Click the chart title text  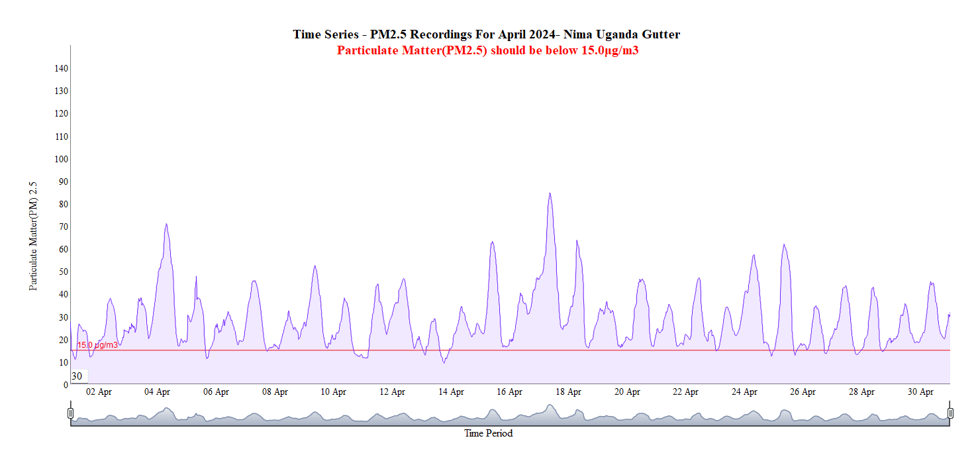point(487,34)
